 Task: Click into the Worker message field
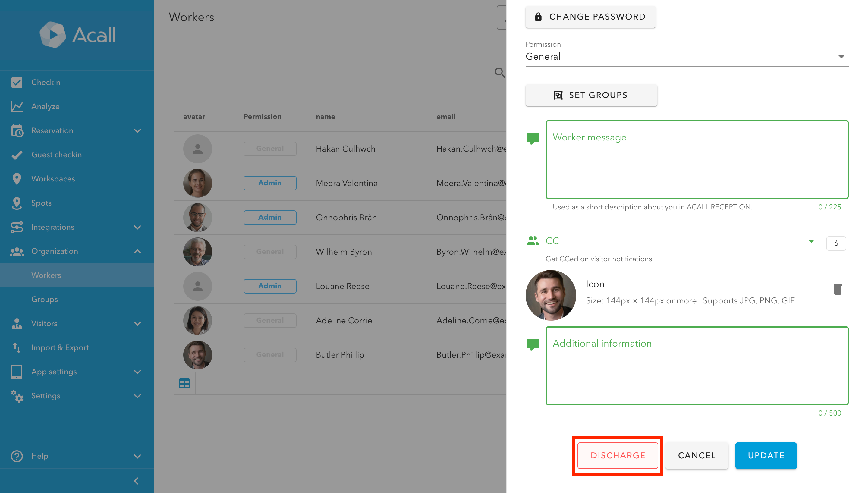pos(697,160)
